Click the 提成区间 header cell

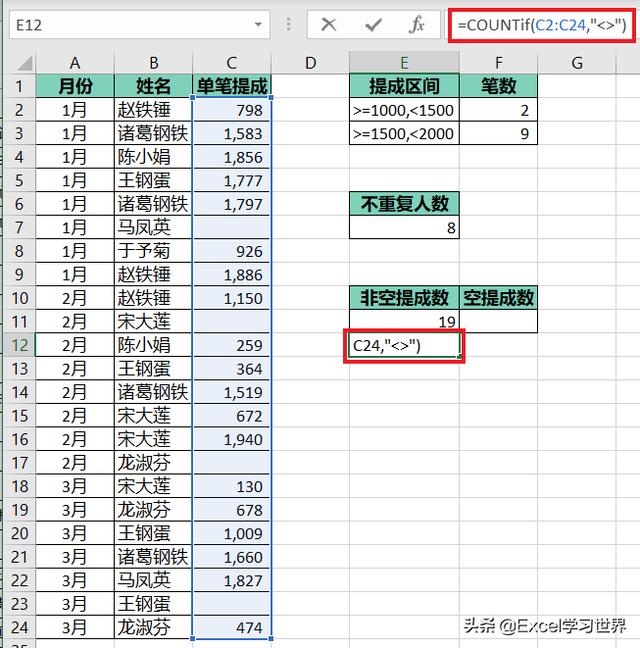tap(404, 86)
